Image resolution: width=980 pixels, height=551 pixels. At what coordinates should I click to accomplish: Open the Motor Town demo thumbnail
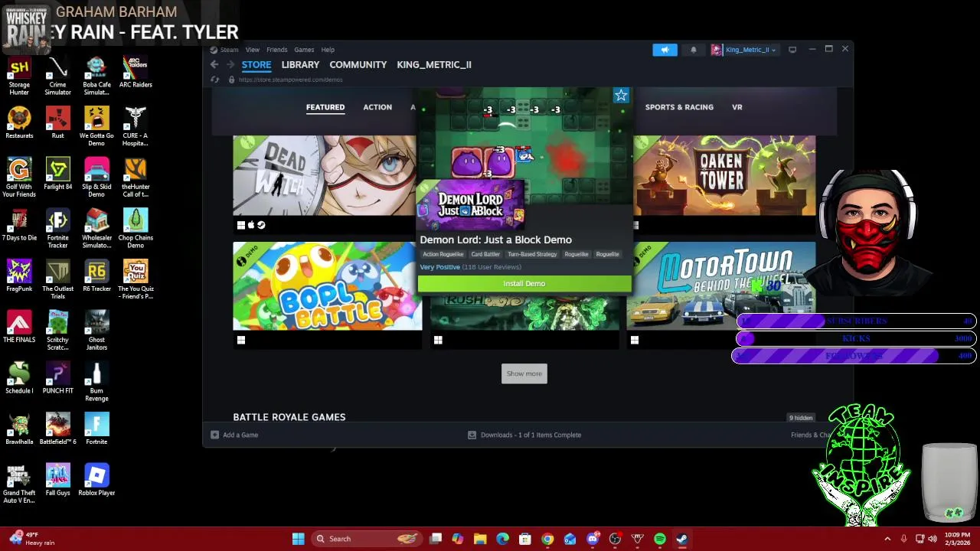720,286
